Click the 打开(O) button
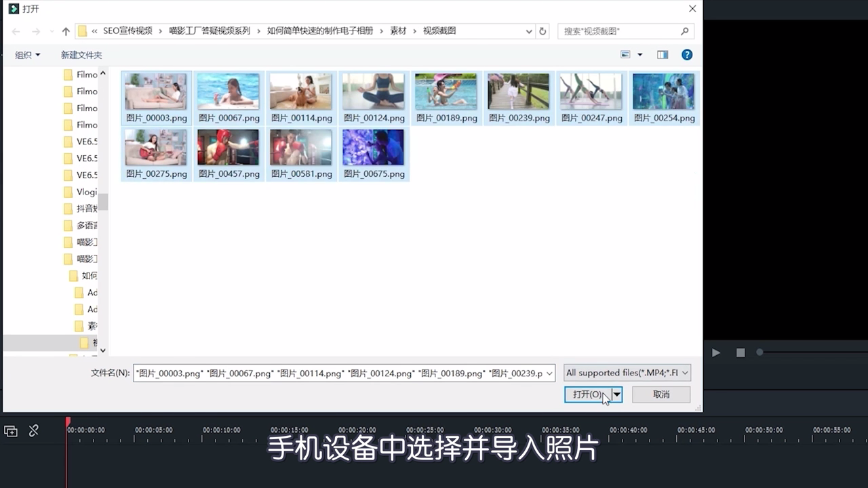This screenshot has height=488, width=868. (588, 394)
